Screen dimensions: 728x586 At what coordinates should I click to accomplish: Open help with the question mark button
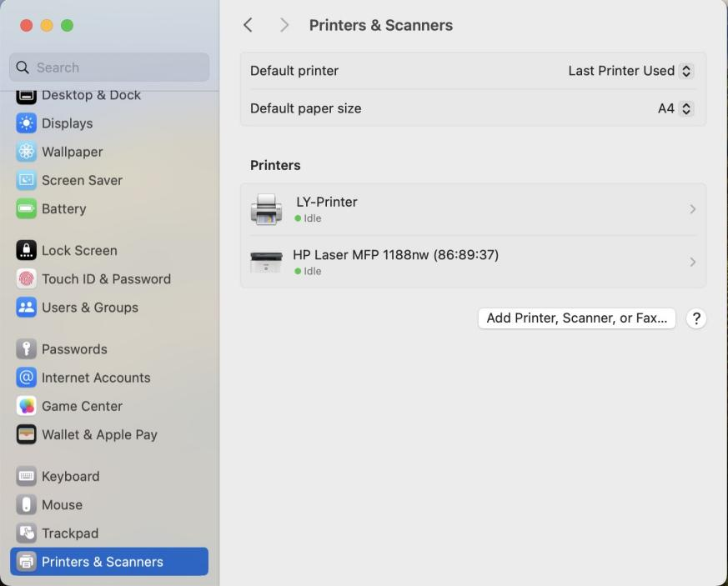pos(696,318)
